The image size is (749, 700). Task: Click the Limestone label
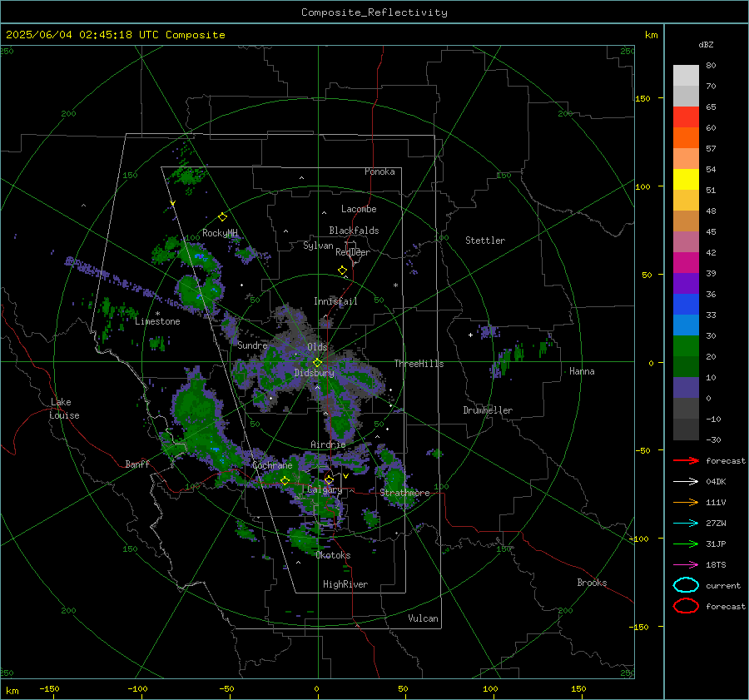click(157, 321)
